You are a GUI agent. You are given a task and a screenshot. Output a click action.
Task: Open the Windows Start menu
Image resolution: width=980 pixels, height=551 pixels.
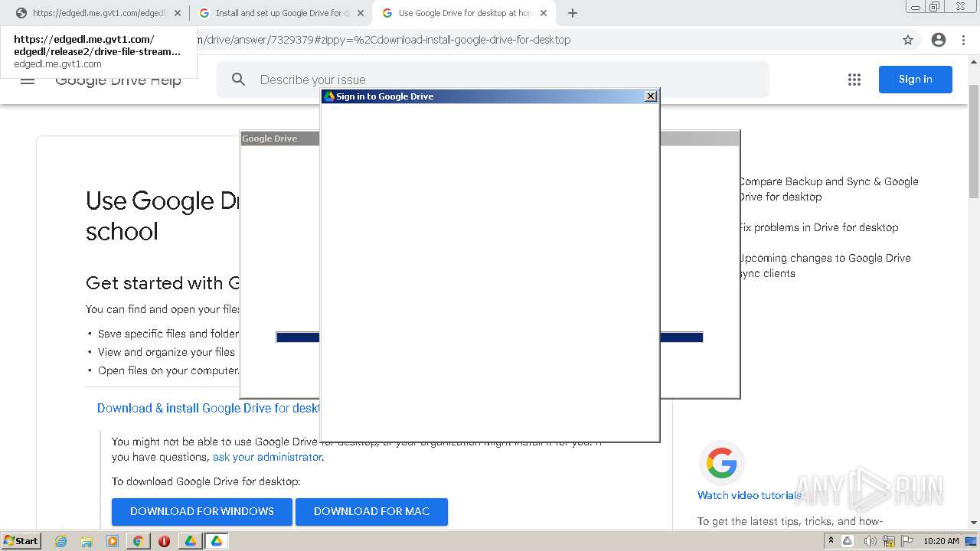click(21, 541)
